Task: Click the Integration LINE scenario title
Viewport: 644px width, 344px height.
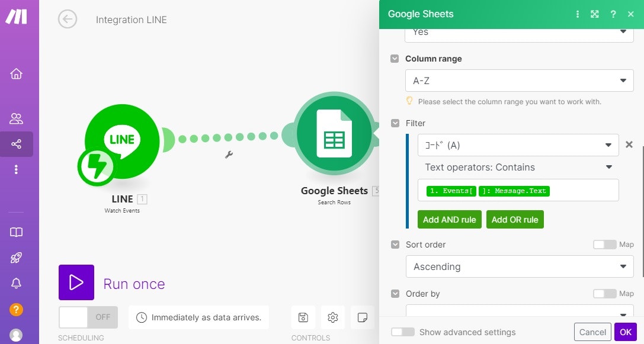Action: 132,20
